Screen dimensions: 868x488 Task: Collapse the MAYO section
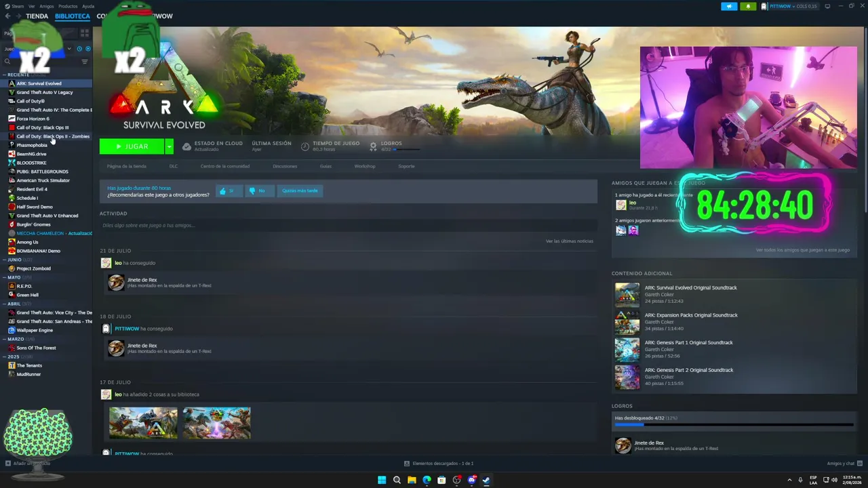click(5, 277)
